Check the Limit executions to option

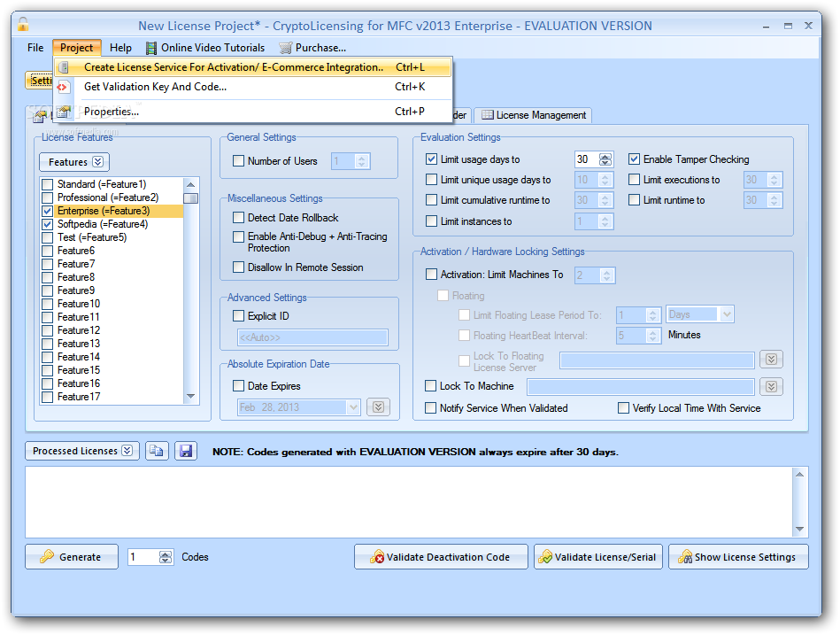(x=635, y=180)
